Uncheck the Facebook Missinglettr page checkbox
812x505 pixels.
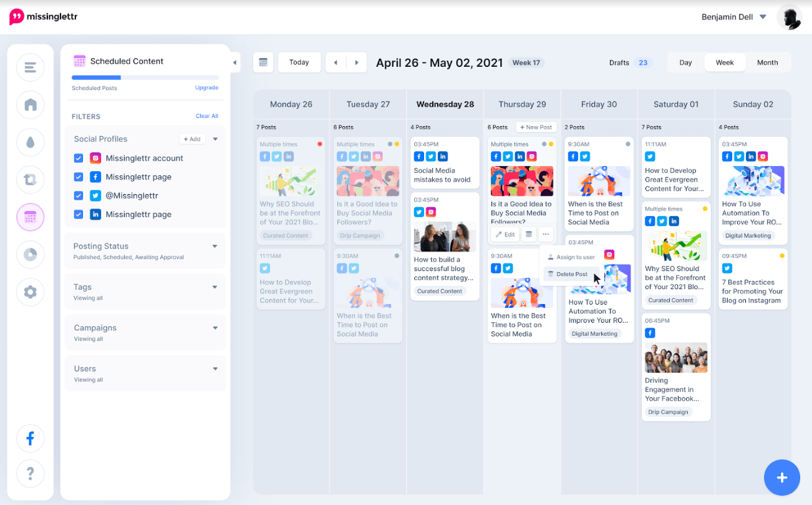click(79, 177)
